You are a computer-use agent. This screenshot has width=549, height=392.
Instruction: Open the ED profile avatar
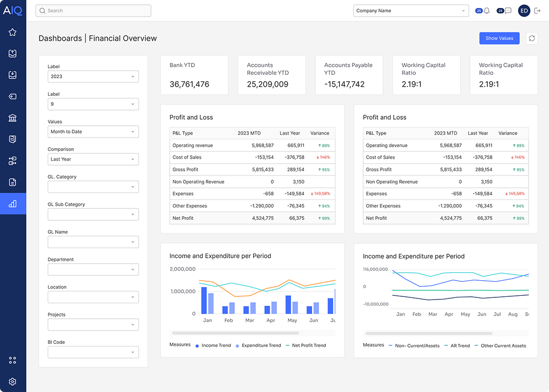[524, 10]
